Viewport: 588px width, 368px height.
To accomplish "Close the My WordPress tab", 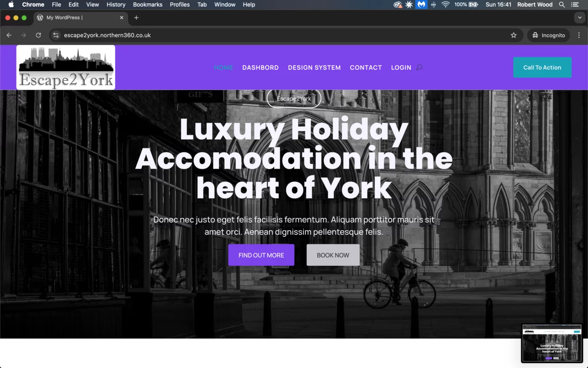I will click(121, 18).
